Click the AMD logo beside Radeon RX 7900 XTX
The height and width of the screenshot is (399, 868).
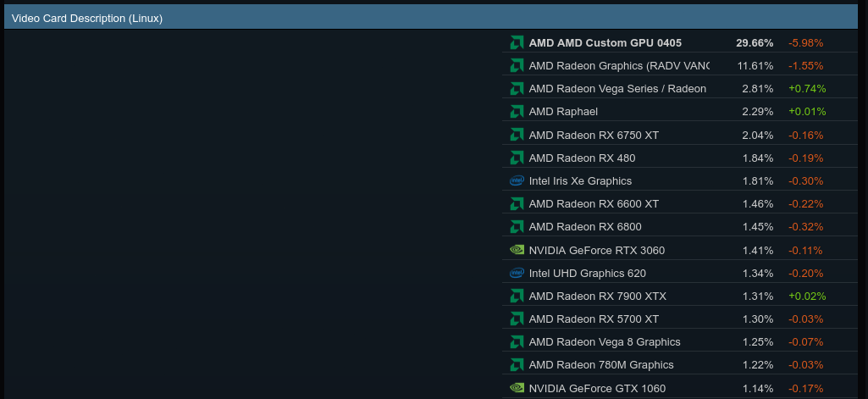point(517,296)
